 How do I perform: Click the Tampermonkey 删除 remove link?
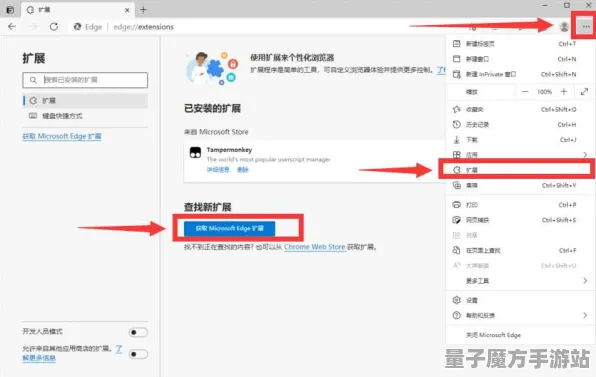(243, 170)
